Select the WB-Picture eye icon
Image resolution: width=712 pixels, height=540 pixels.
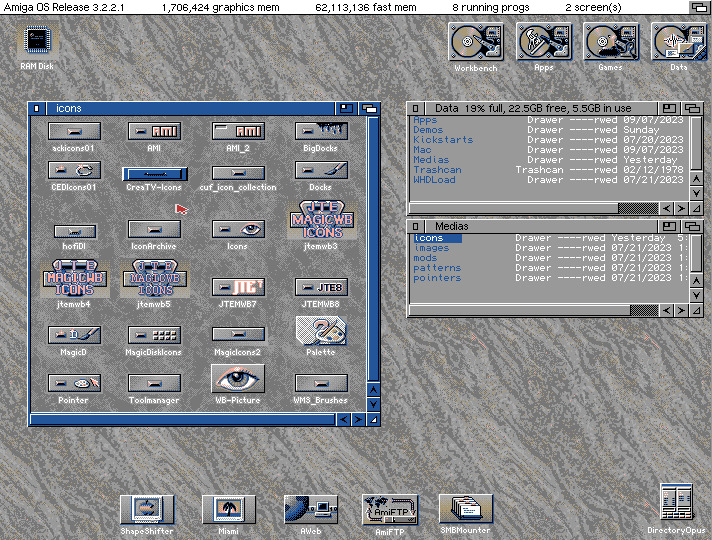tap(238, 379)
